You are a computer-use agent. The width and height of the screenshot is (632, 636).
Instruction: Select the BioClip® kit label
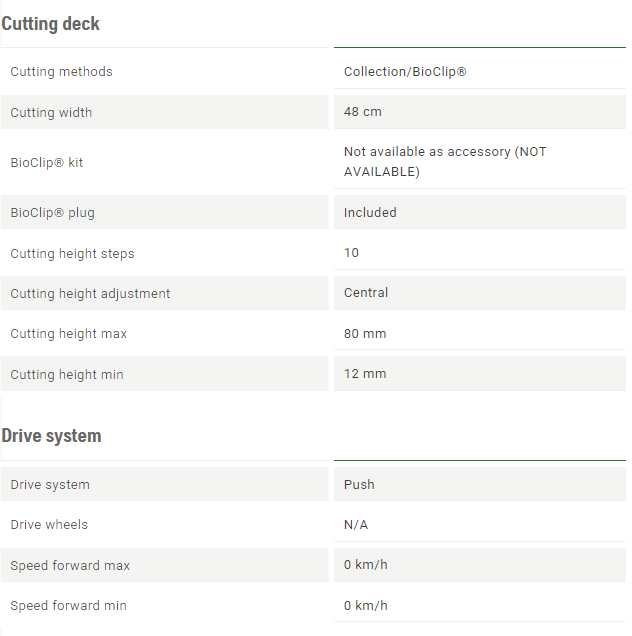coord(47,163)
